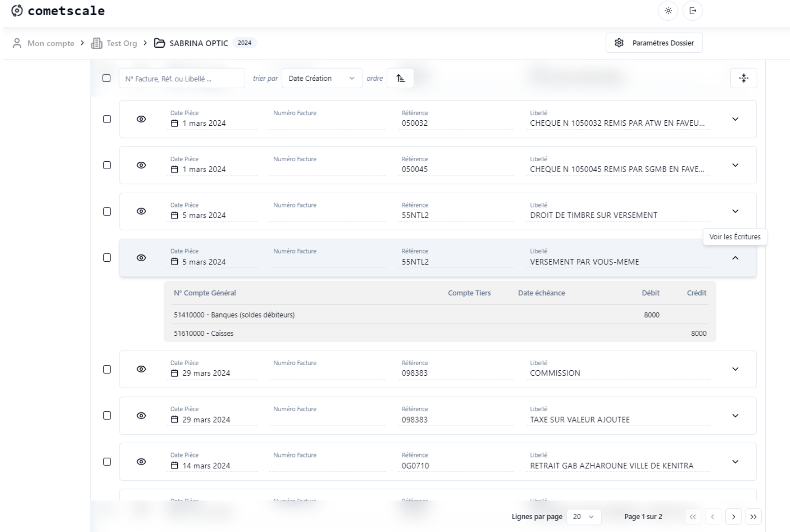
Task: Check the select-all checkbox in toolbar
Action: 106,78
